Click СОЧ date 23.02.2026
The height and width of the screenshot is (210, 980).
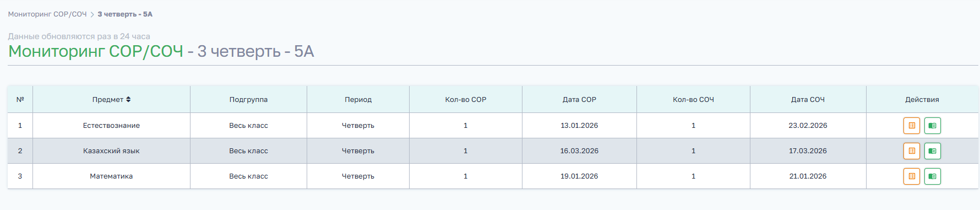coord(808,126)
